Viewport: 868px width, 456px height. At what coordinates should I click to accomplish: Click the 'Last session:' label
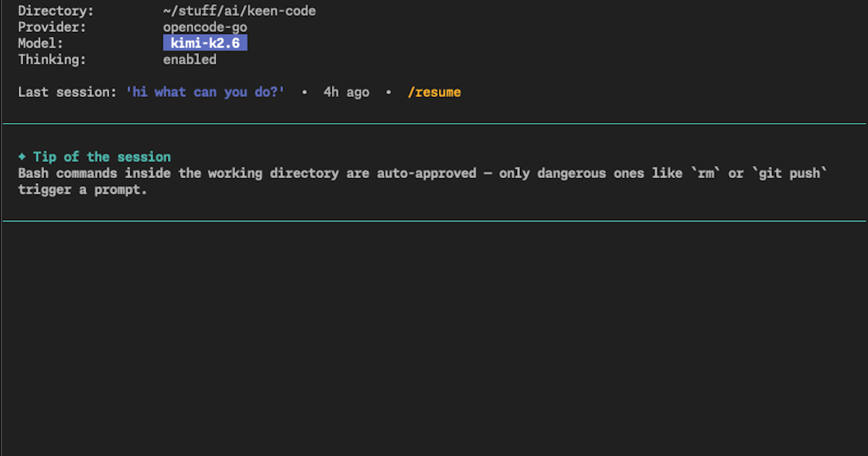coord(67,92)
